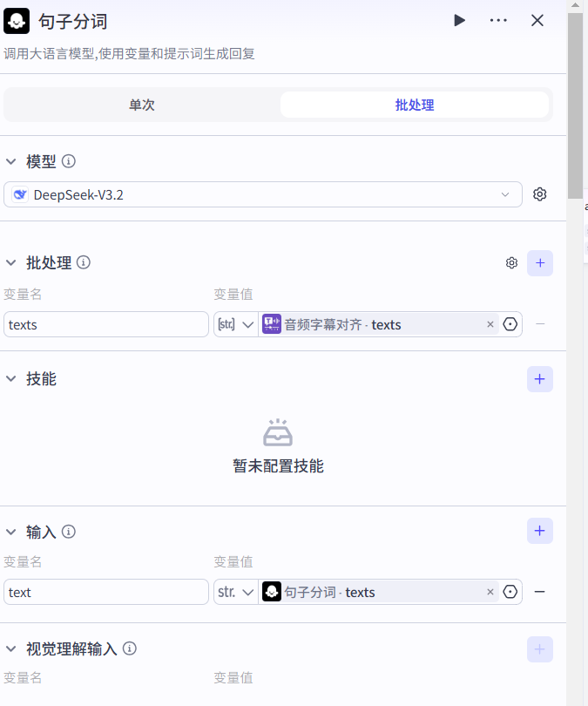The height and width of the screenshot is (706, 588).
Task: Open variable picker for 句子分词 texts
Action: click(510, 592)
